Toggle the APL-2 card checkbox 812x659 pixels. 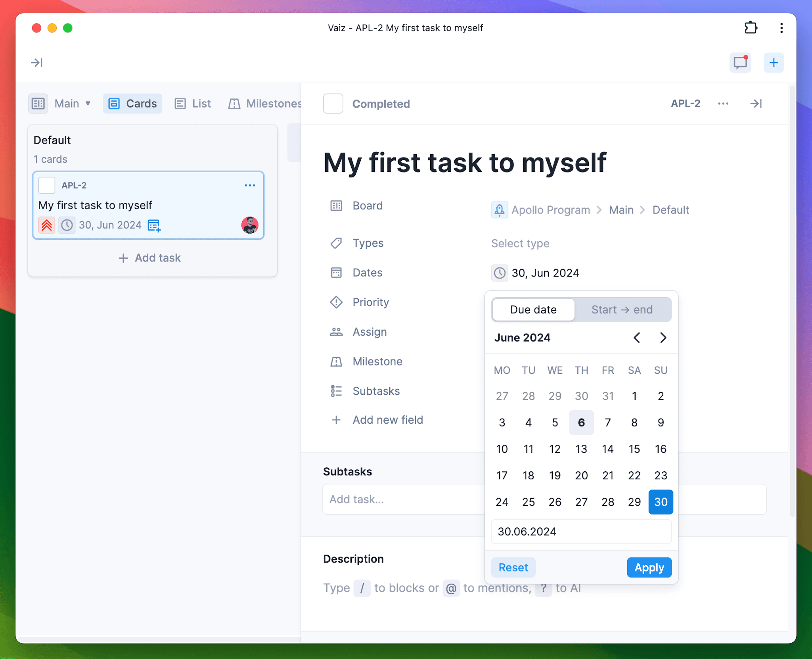[47, 185]
